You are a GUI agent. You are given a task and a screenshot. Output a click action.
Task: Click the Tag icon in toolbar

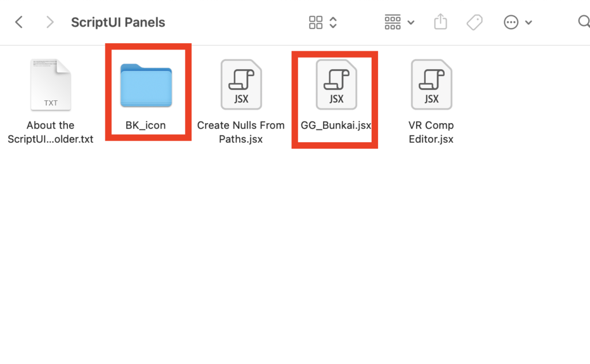(474, 22)
